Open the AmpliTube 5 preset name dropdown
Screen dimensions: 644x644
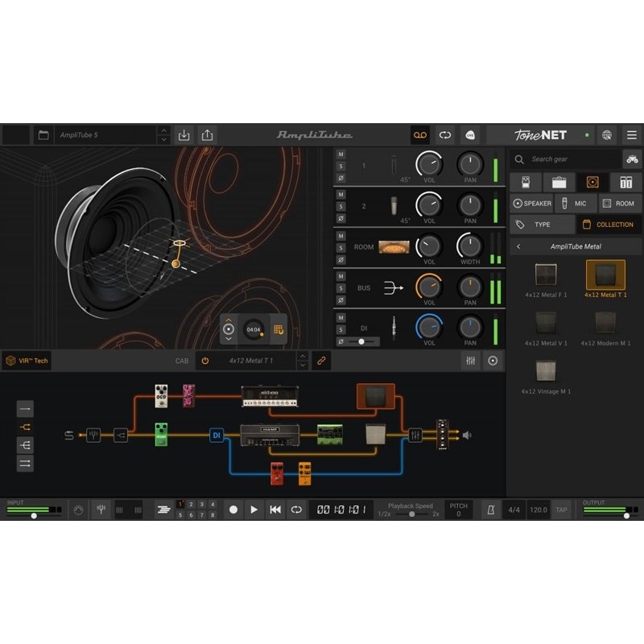pyautogui.click(x=105, y=134)
